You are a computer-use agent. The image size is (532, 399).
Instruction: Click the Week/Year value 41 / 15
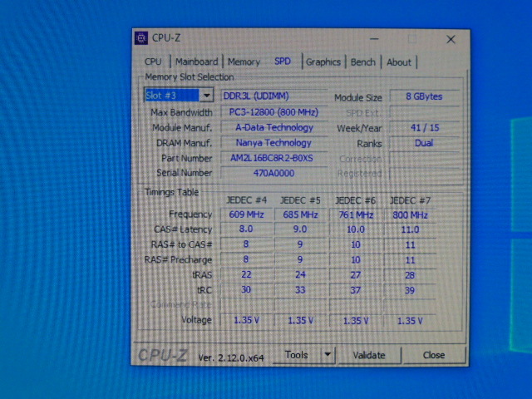[x=424, y=128]
